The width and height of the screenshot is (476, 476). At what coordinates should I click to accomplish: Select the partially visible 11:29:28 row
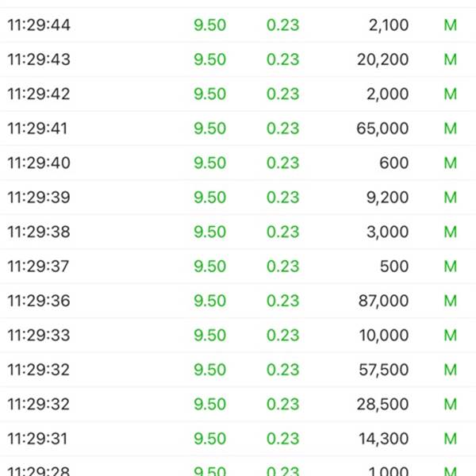coord(238,466)
